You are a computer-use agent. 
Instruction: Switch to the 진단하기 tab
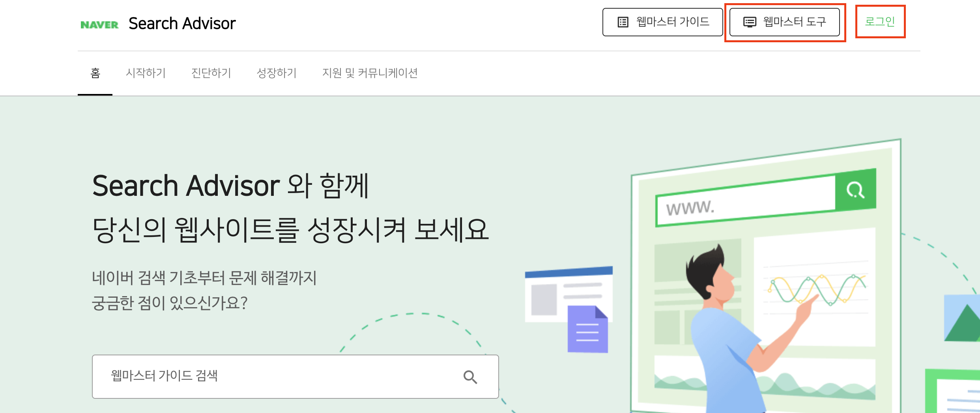point(211,73)
